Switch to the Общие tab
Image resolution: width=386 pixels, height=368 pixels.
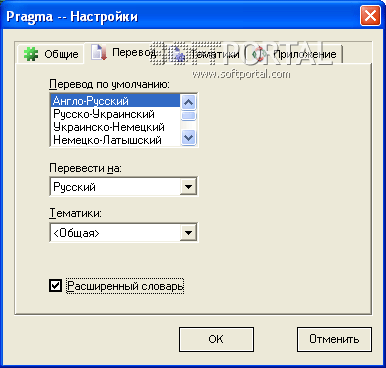click(51, 54)
